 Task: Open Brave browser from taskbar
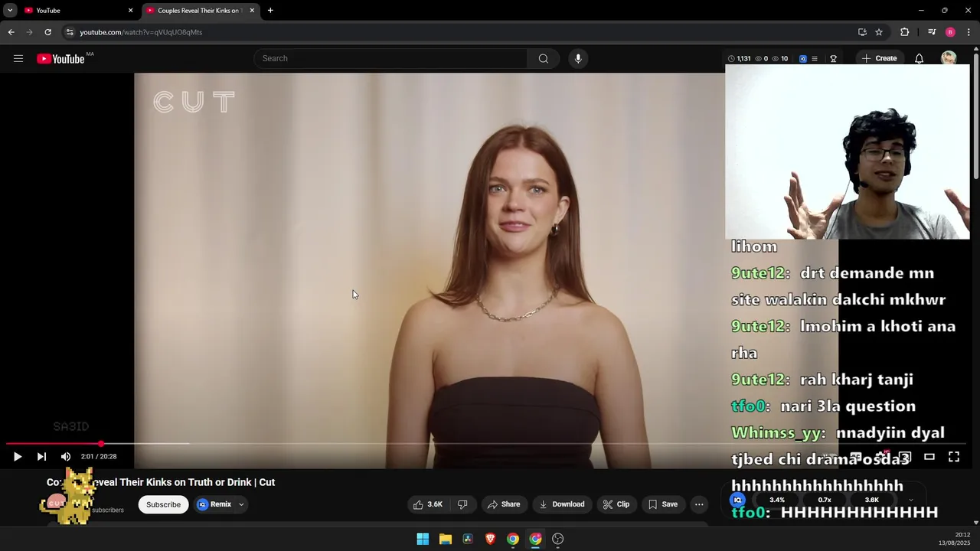(490, 539)
